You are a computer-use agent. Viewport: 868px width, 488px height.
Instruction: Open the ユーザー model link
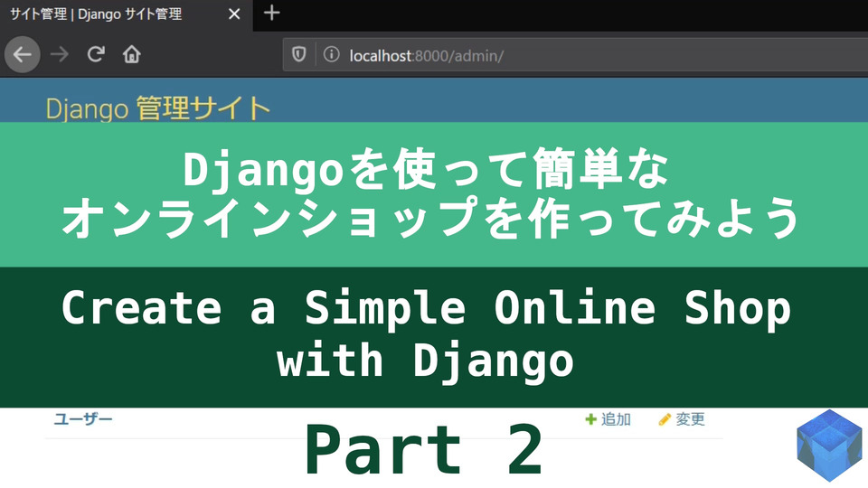[83, 418]
